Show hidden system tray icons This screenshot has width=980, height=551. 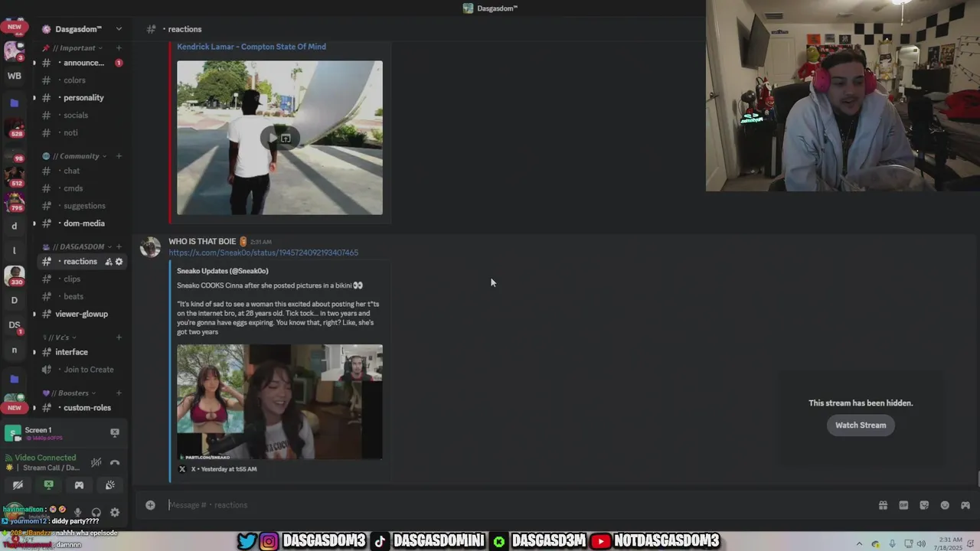859,544
